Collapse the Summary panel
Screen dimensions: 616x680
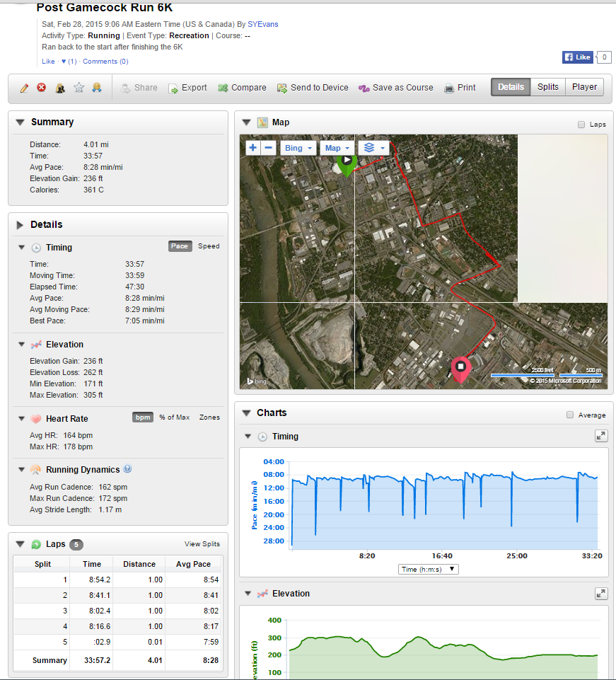(x=20, y=122)
